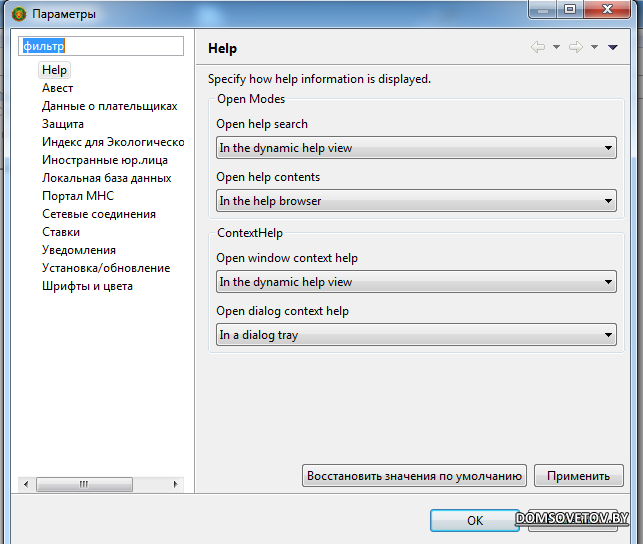Click the forward navigation arrow icon
The width and height of the screenshot is (643, 544).
(x=576, y=47)
